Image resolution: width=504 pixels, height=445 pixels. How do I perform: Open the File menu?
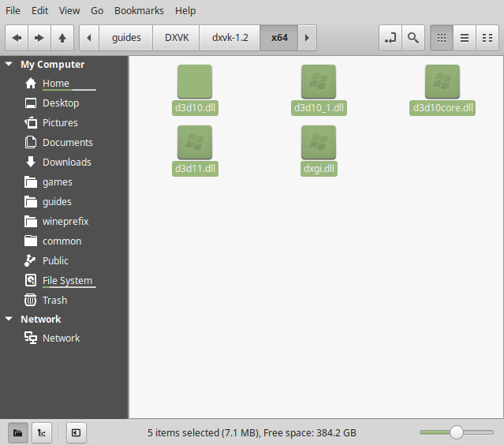pyautogui.click(x=13, y=10)
